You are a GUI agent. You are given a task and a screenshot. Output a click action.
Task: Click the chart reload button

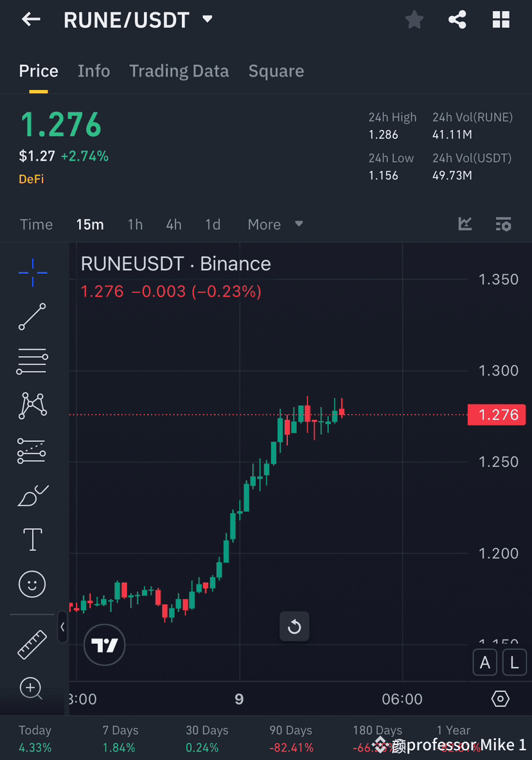tap(294, 626)
